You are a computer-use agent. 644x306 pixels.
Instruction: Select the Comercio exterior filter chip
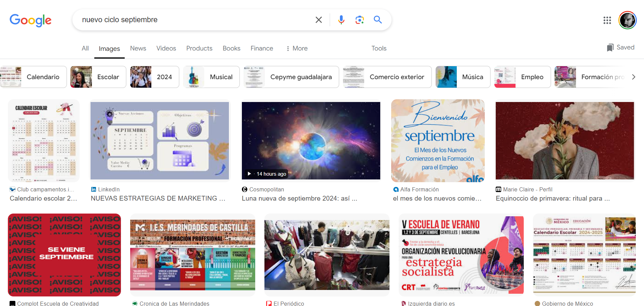(387, 77)
